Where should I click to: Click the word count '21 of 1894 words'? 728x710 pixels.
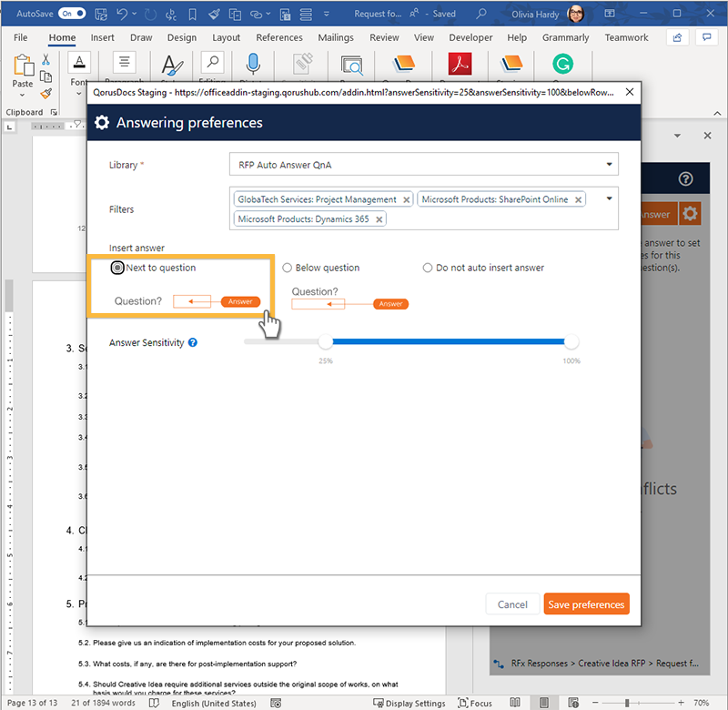103,703
